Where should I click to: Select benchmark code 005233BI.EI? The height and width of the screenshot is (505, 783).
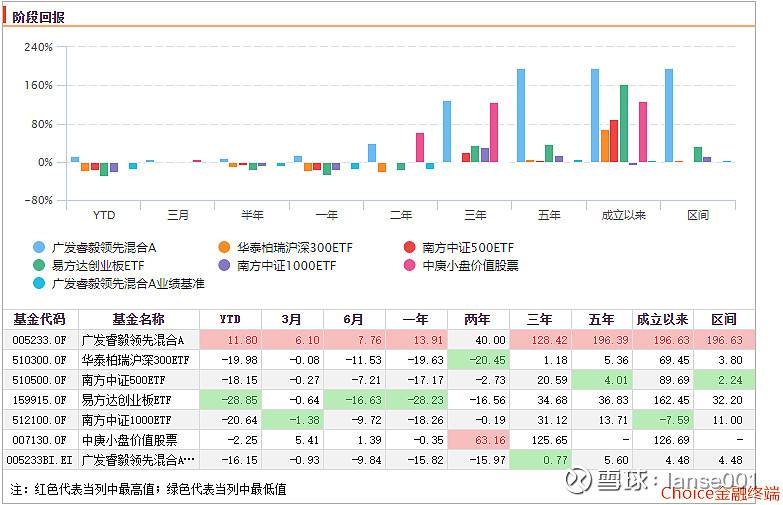39,460
